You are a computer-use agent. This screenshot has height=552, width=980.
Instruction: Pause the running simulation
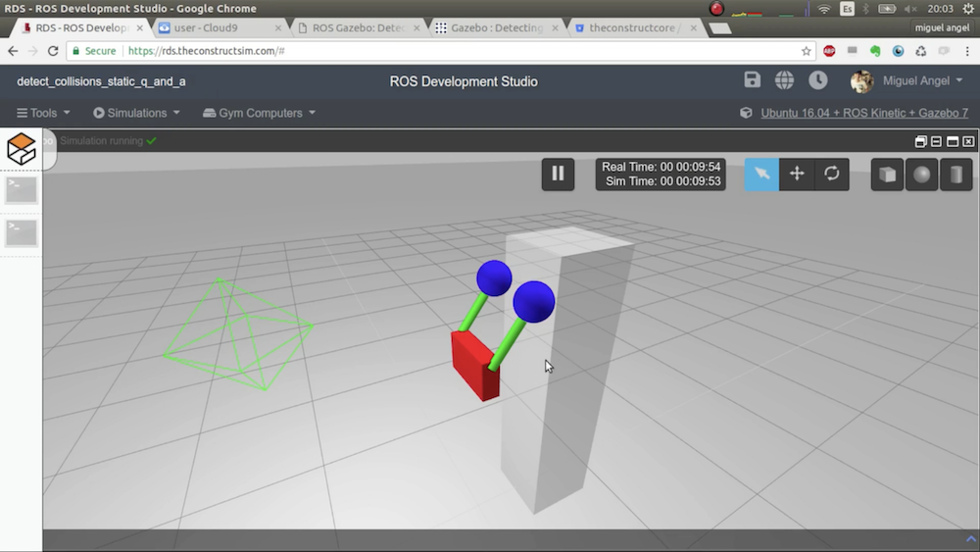pyautogui.click(x=558, y=174)
